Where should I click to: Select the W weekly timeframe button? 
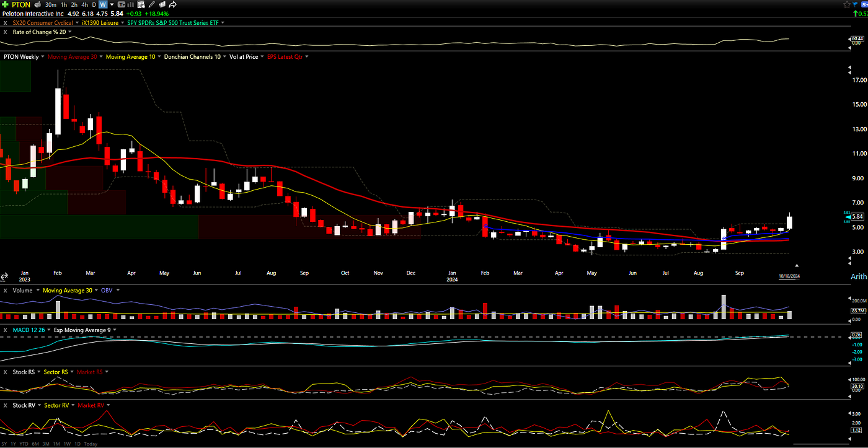103,4
